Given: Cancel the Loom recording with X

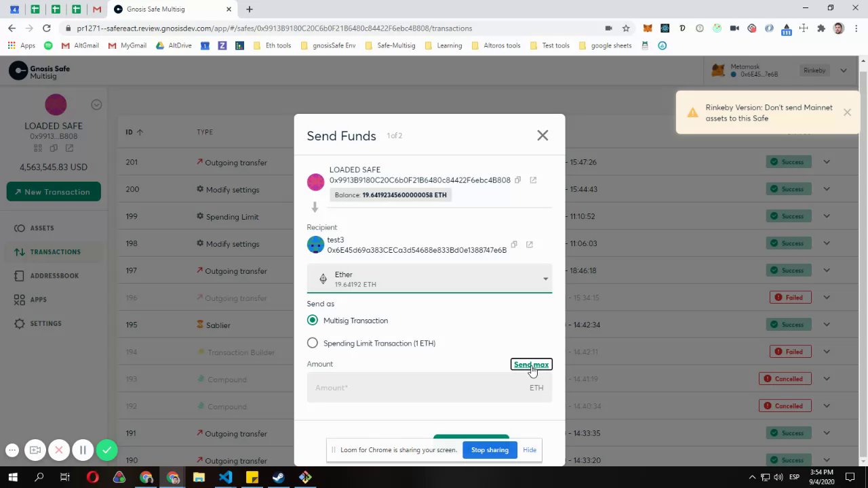Looking at the screenshot, I should [x=59, y=450].
